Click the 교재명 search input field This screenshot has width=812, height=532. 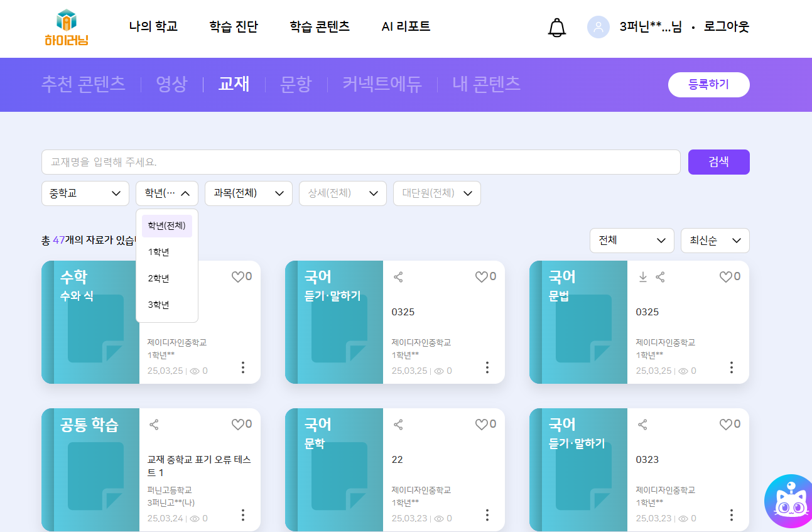click(x=360, y=162)
